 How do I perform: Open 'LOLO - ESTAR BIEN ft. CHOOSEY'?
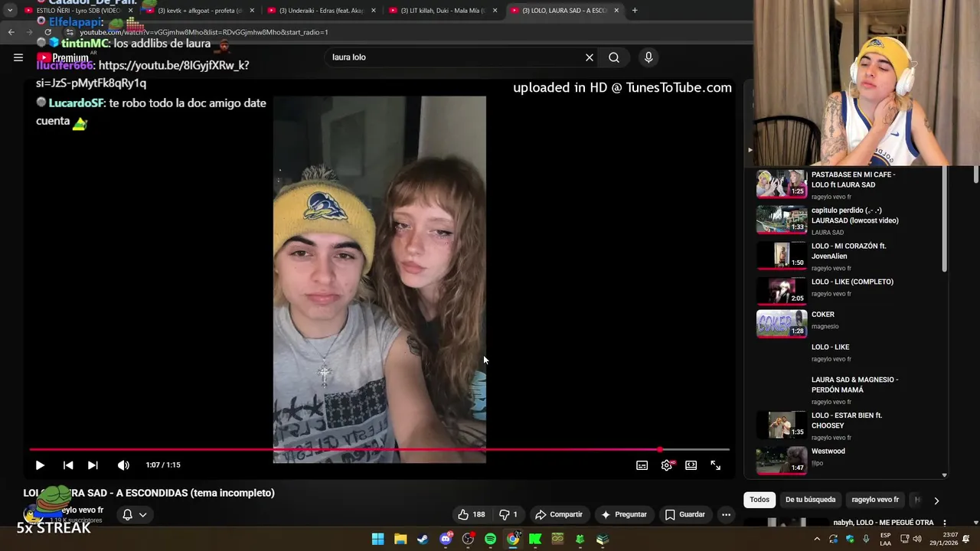[846, 420]
